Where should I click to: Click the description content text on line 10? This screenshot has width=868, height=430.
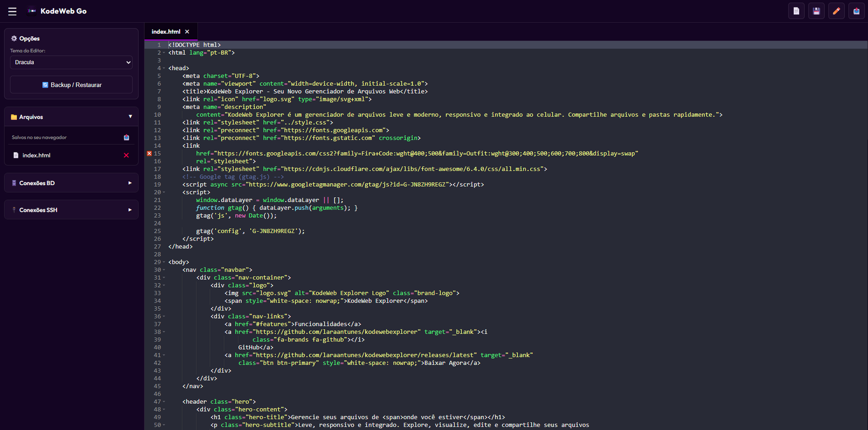(x=459, y=115)
